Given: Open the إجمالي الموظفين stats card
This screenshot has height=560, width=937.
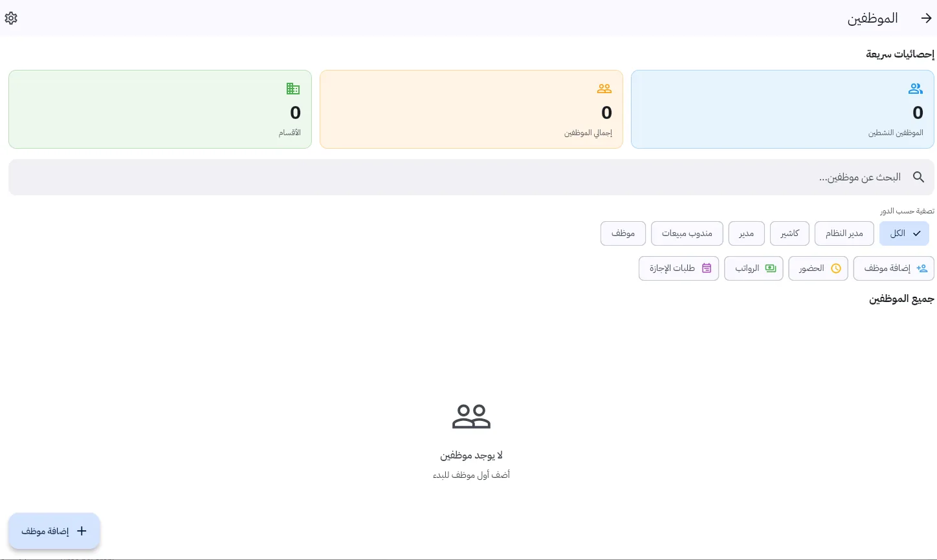Looking at the screenshot, I should pos(471,109).
